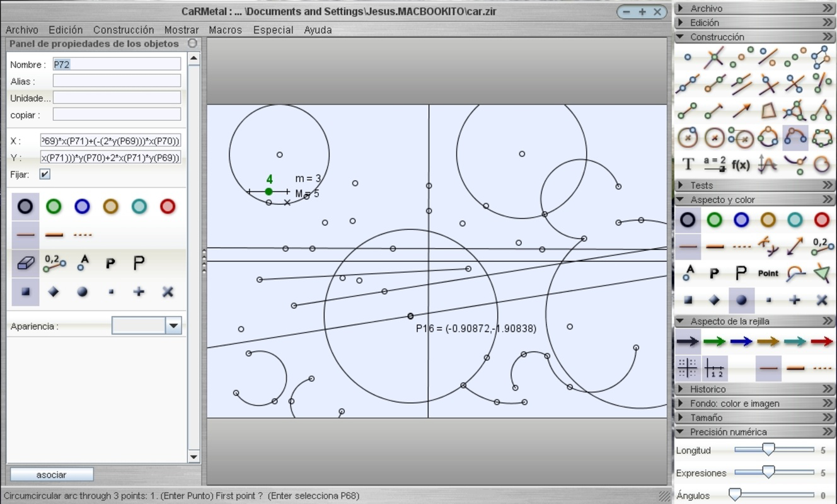
Task: Open the Edición menu
Action: [66, 30]
